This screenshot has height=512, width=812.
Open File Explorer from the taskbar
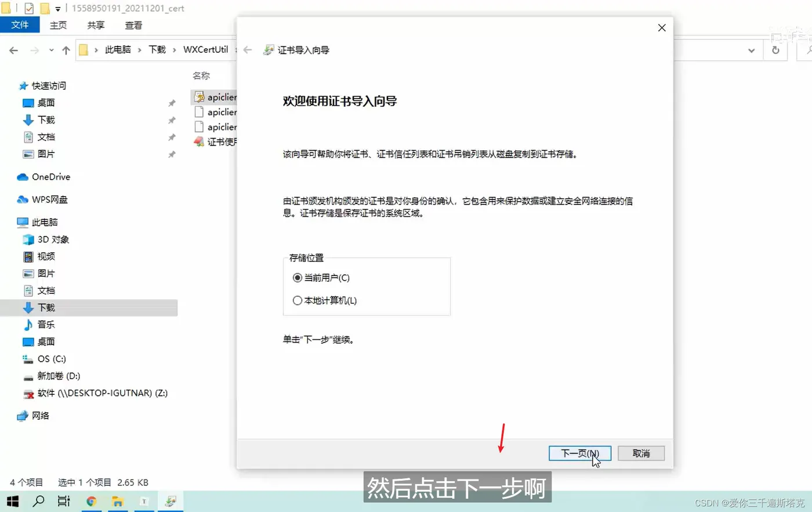point(118,502)
